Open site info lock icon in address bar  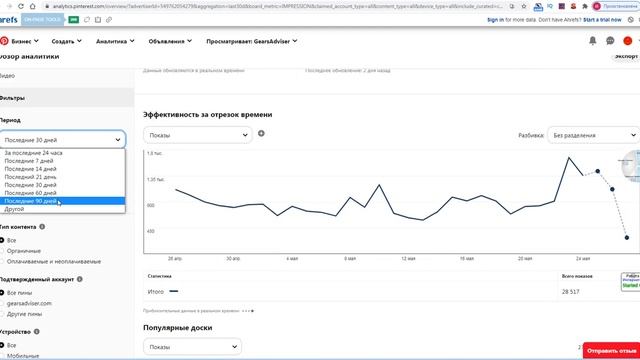47,6
